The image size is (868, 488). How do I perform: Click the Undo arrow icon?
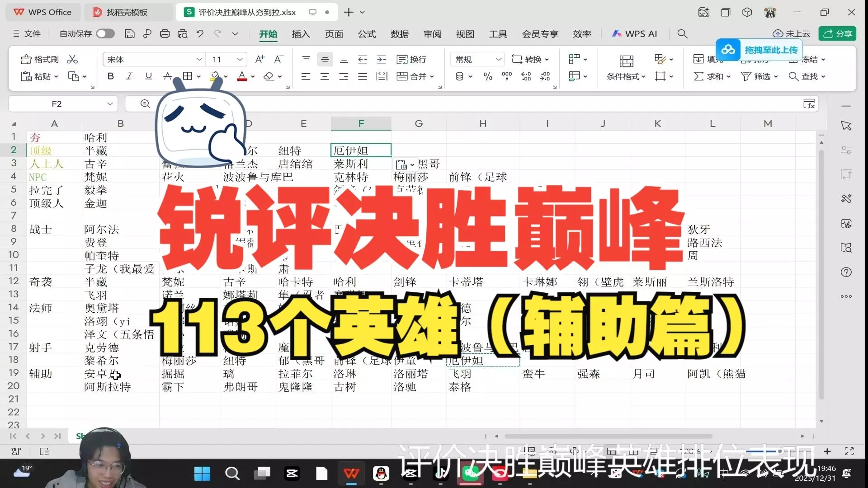point(200,34)
